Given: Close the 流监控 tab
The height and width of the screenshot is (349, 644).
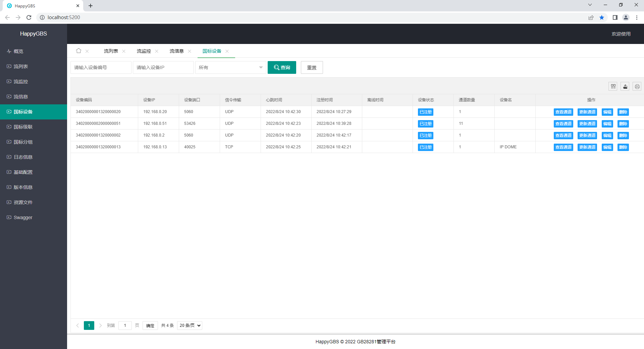Looking at the screenshot, I should 157,51.
